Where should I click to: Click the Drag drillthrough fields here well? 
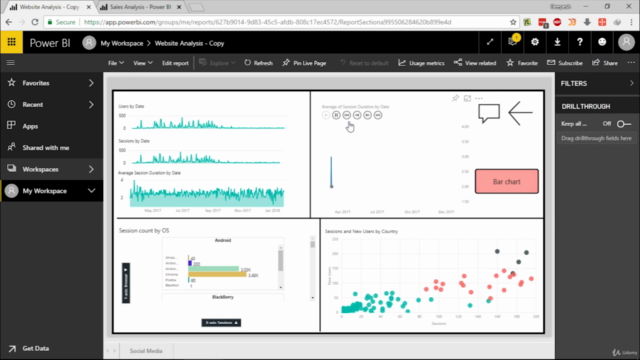click(x=596, y=138)
